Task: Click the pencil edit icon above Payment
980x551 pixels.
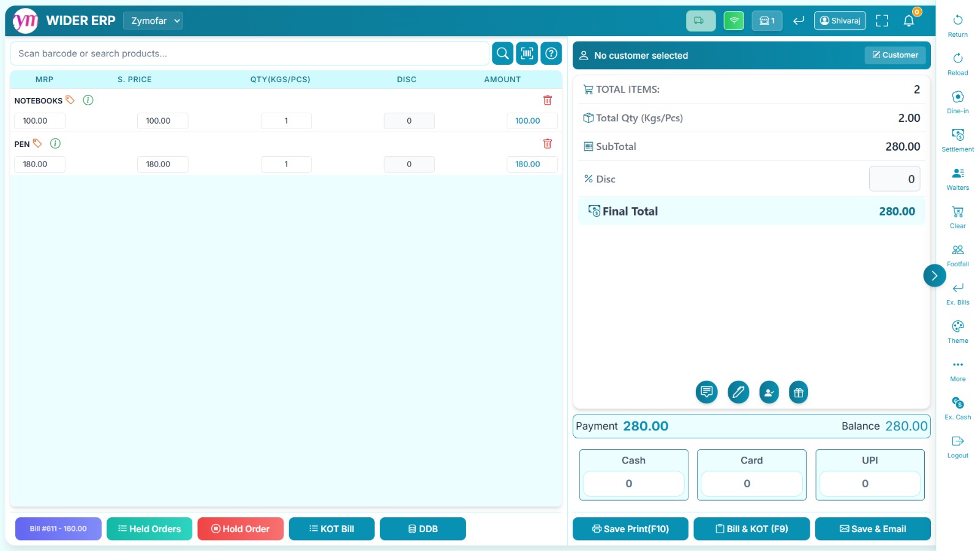Action: coord(738,392)
